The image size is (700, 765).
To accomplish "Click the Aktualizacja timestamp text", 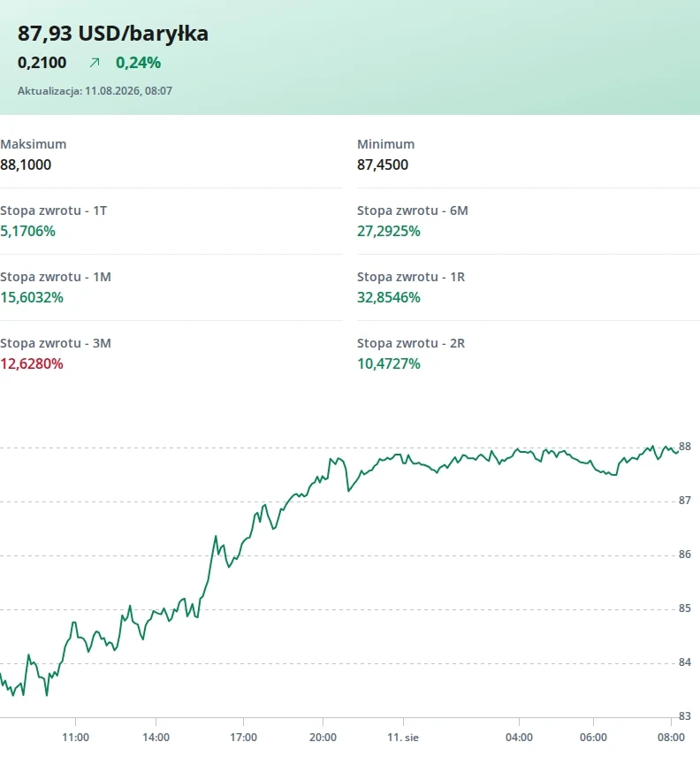I will coord(95,91).
